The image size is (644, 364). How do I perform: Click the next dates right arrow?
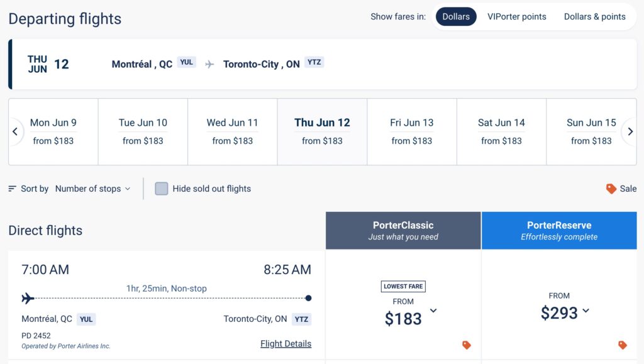pos(630,131)
